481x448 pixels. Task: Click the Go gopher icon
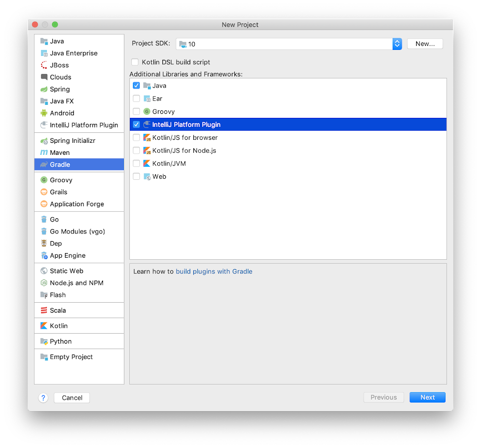(x=44, y=220)
